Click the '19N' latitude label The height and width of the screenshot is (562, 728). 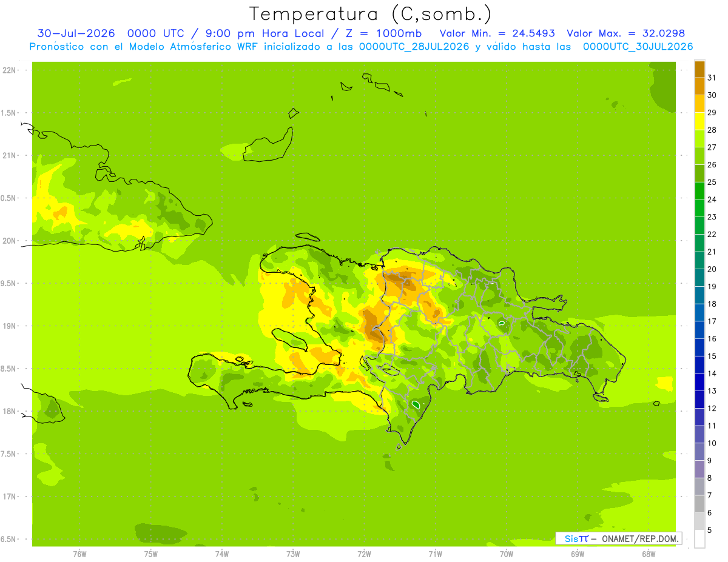9,326
